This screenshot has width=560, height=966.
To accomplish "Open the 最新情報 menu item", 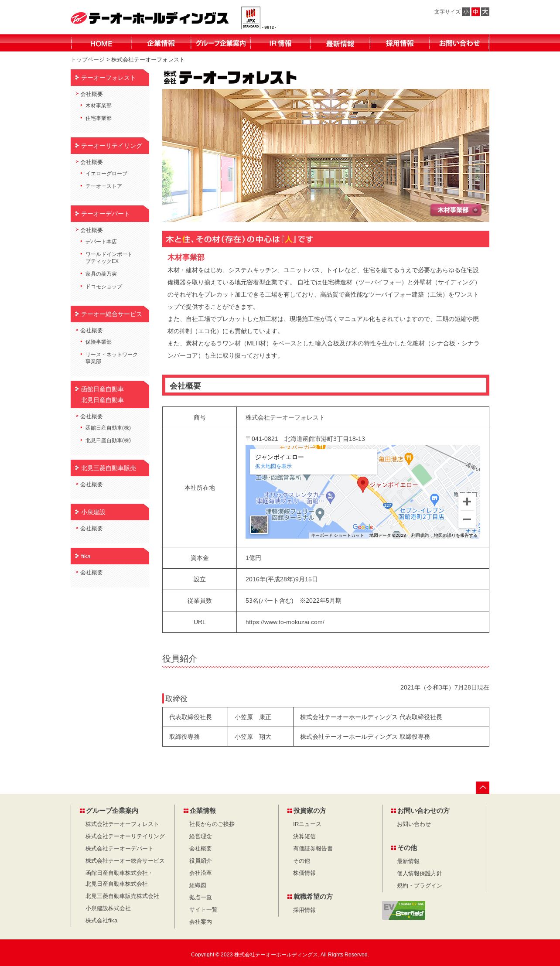I will point(340,43).
